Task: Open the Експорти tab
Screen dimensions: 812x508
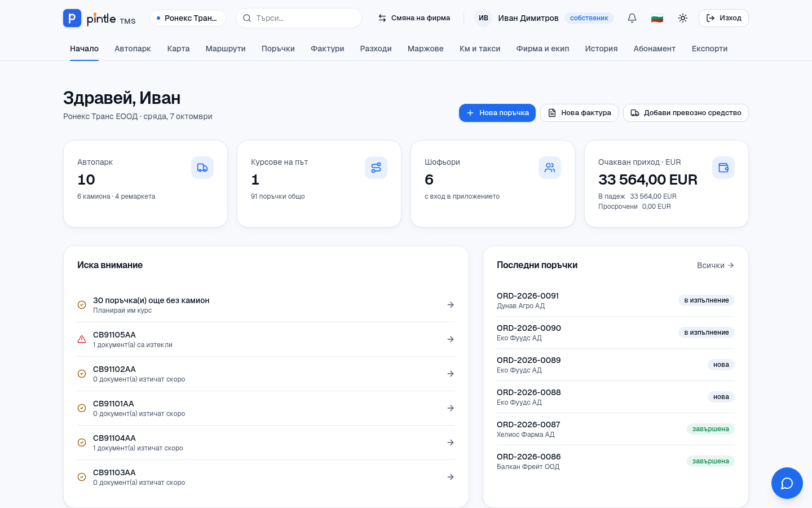Action: [x=709, y=49]
